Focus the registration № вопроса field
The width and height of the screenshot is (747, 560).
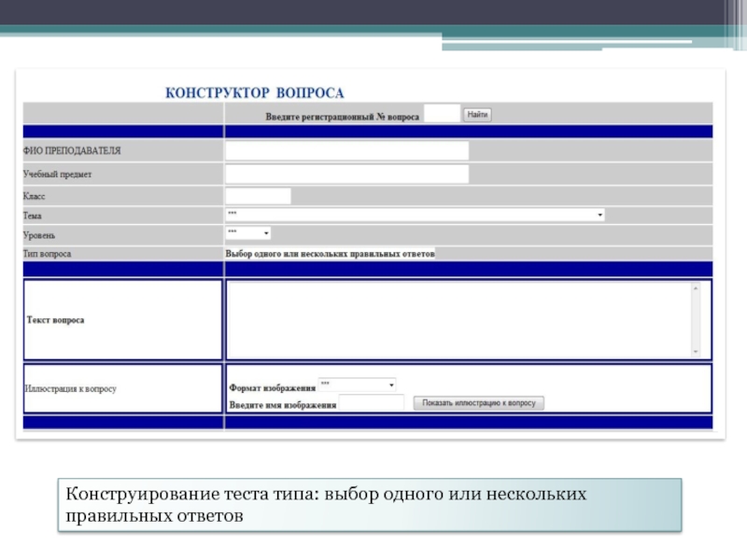(442, 114)
